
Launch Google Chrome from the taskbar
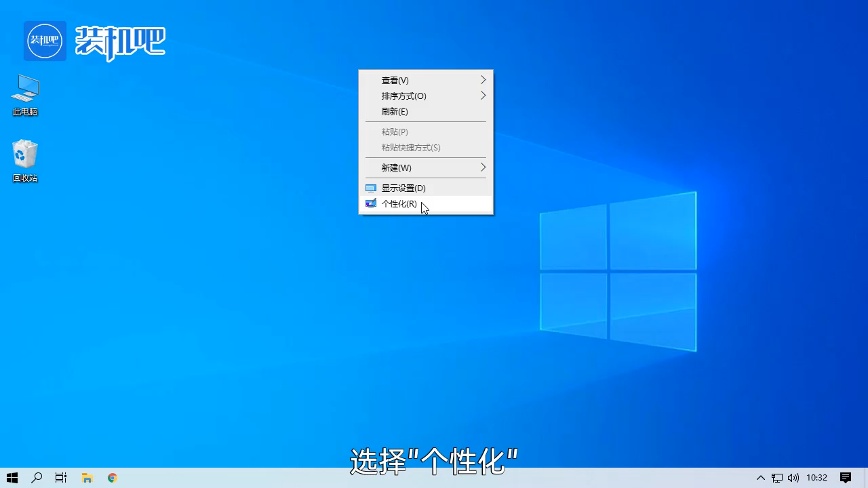(113, 478)
